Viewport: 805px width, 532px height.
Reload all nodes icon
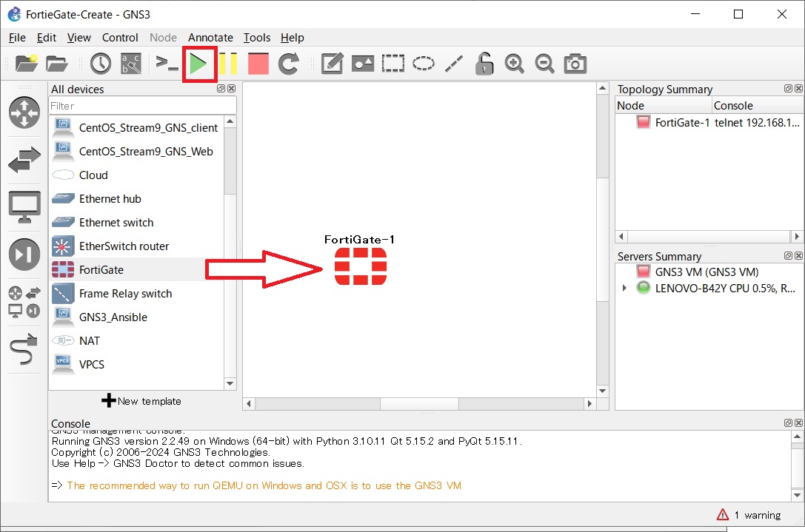click(x=289, y=64)
